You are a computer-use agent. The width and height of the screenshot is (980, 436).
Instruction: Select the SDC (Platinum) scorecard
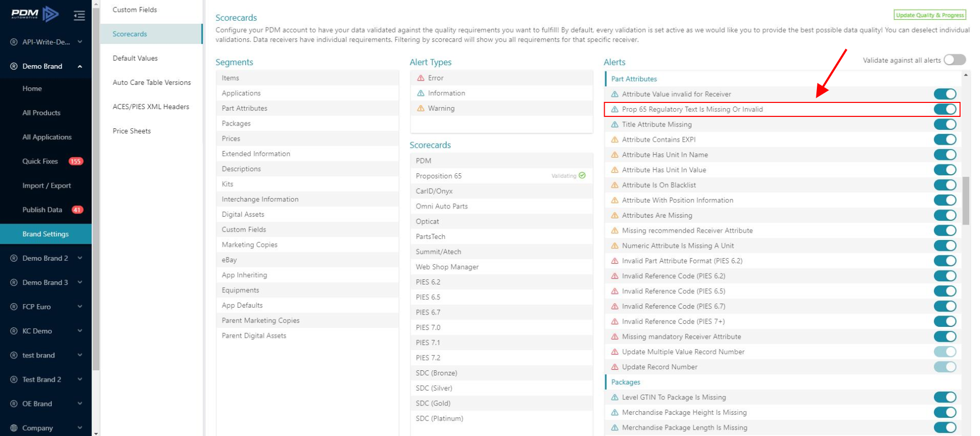[501, 418]
